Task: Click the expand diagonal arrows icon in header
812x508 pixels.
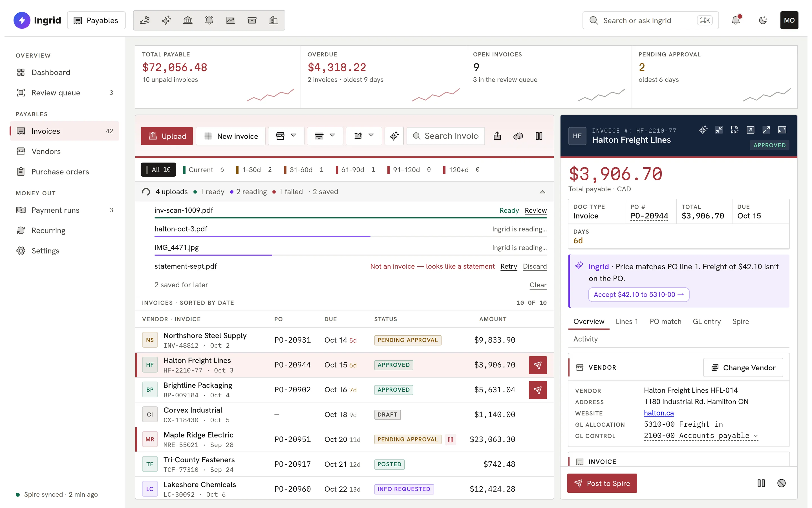Action: point(766,130)
